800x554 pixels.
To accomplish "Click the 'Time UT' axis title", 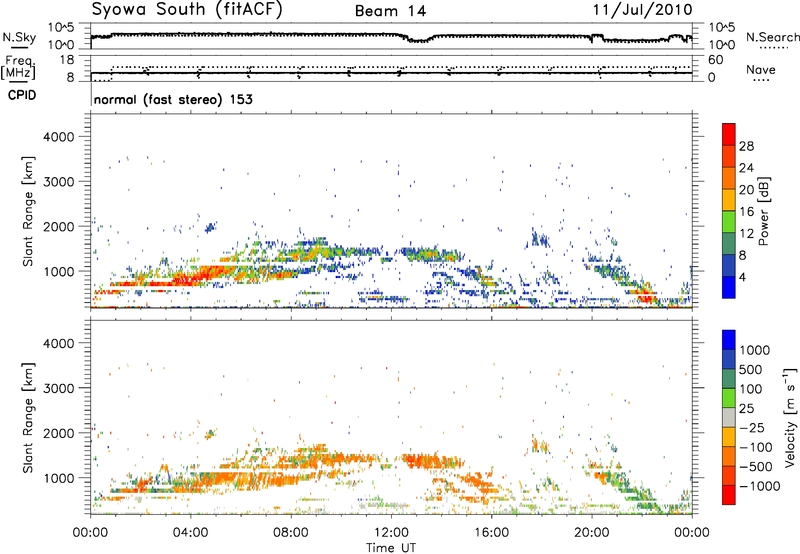I will [x=391, y=548].
